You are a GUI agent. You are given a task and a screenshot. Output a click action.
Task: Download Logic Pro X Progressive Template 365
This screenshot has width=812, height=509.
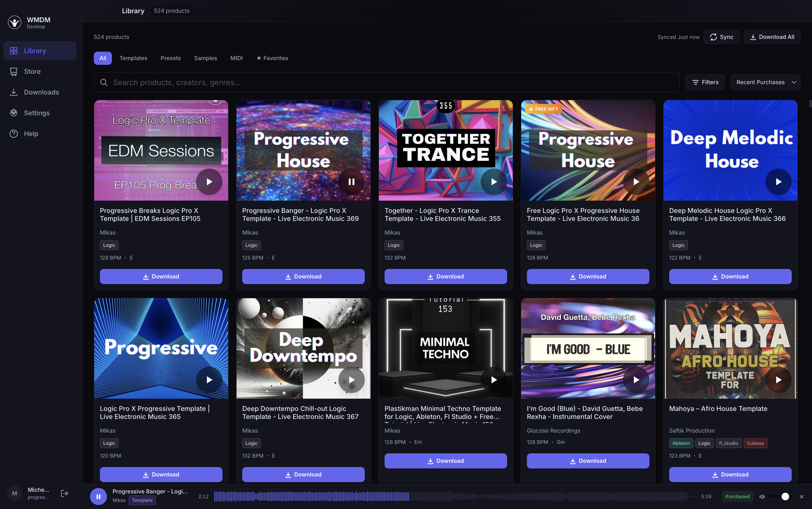pyautogui.click(x=161, y=474)
